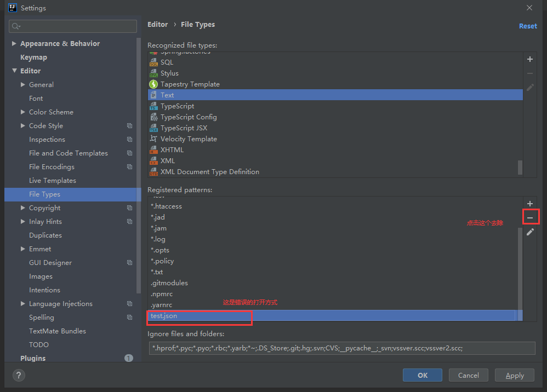Image resolution: width=547 pixels, height=392 pixels.
Task: Edit the selected recognized file type
Action: (x=530, y=88)
